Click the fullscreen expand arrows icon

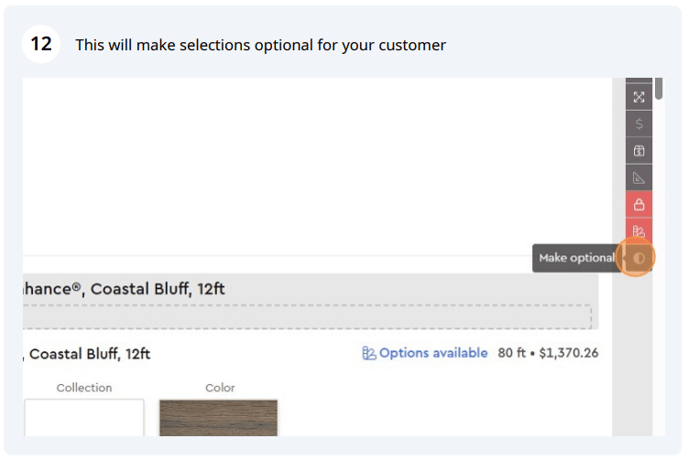click(x=639, y=97)
